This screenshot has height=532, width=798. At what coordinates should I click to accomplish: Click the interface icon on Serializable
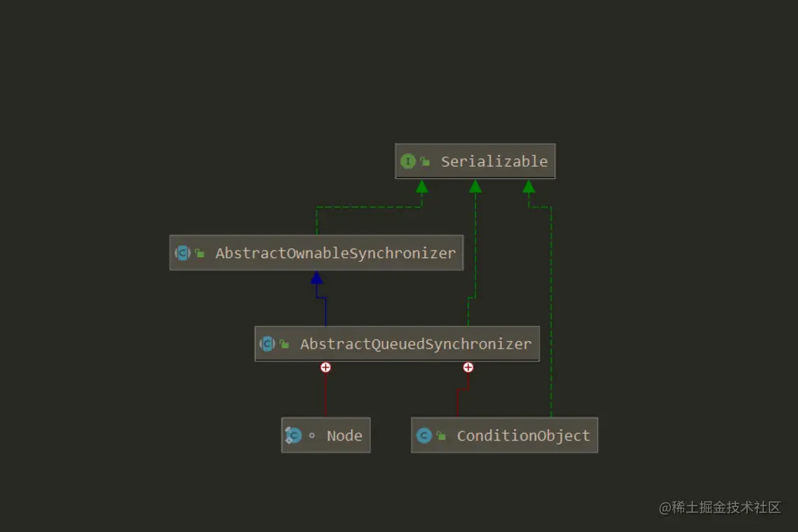[407, 161]
